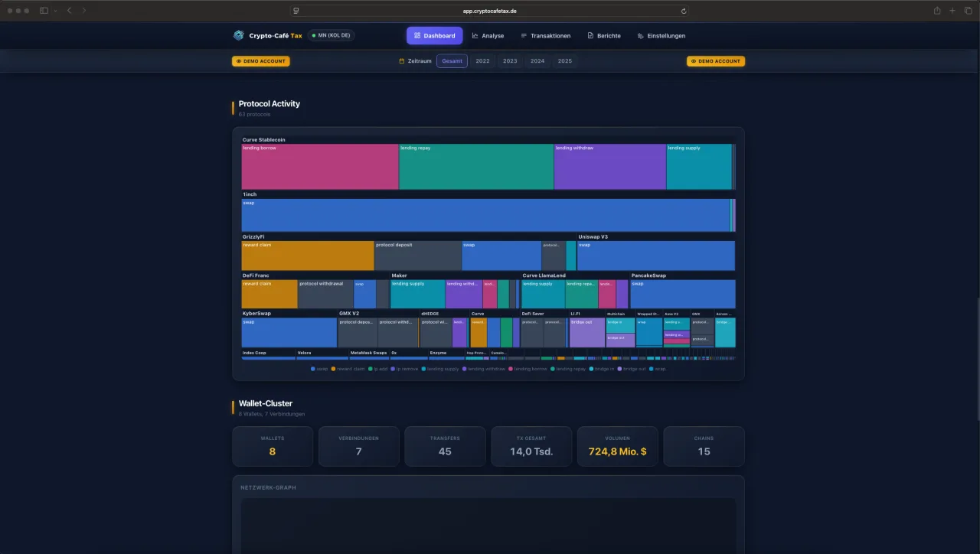Open the Berichte tab
Screen dimensions: 980x554
[604, 35]
